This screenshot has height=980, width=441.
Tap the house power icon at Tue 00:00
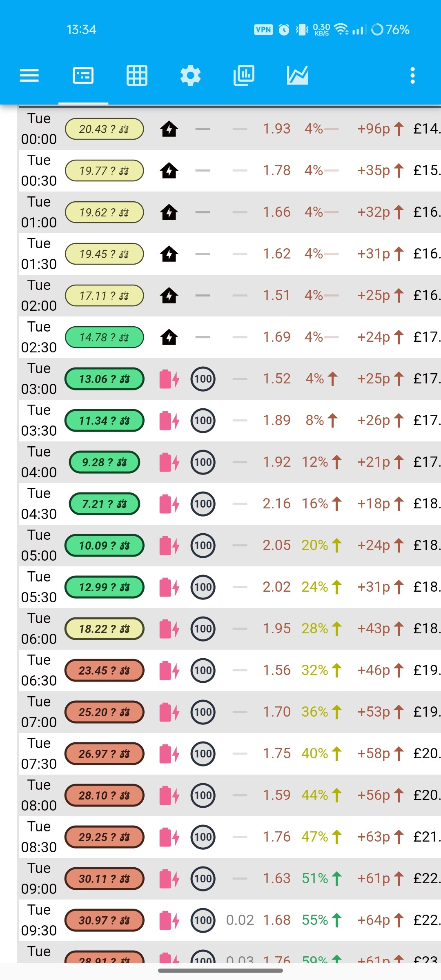[x=169, y=129]
